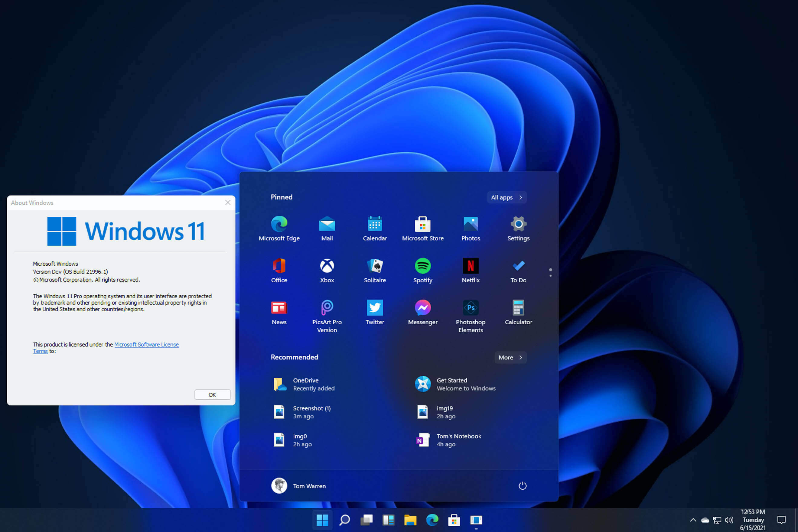Open Start Menu pinned apps page dots

(550, 273)
